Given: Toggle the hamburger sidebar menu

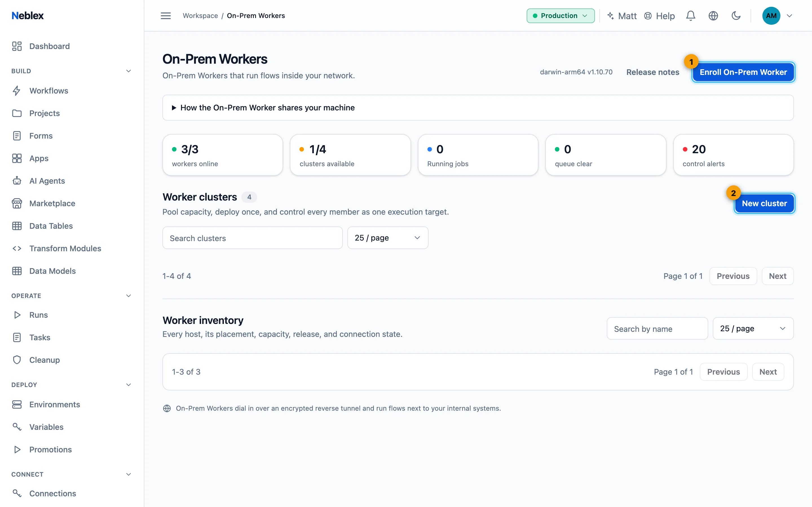Looking at the screenshot, I should tap(166, 16).
